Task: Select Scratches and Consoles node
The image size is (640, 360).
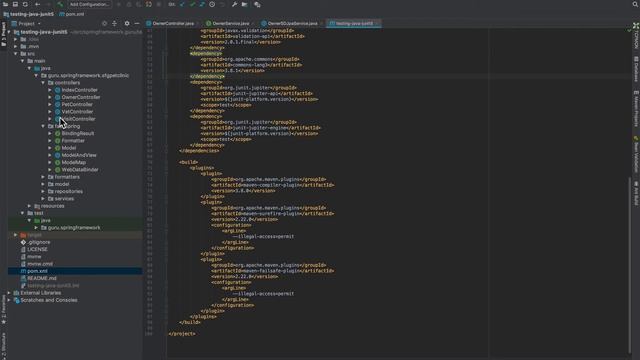Action: point(49,300)
